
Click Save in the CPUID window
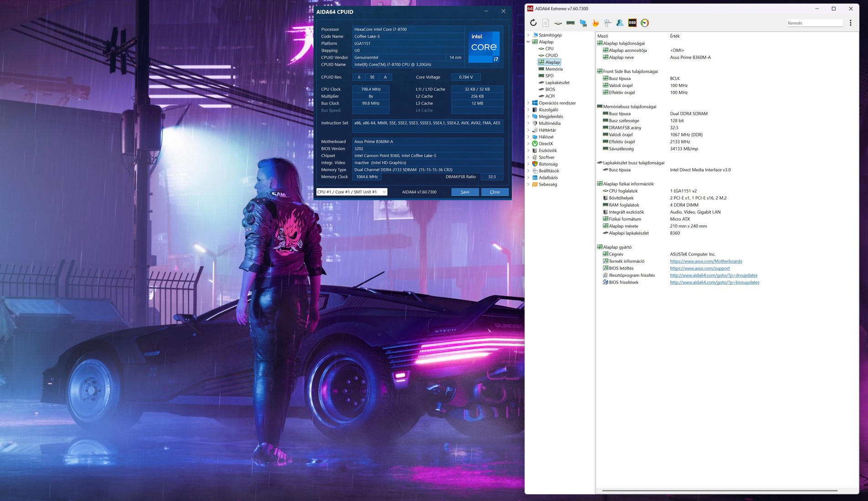[465, 192]
